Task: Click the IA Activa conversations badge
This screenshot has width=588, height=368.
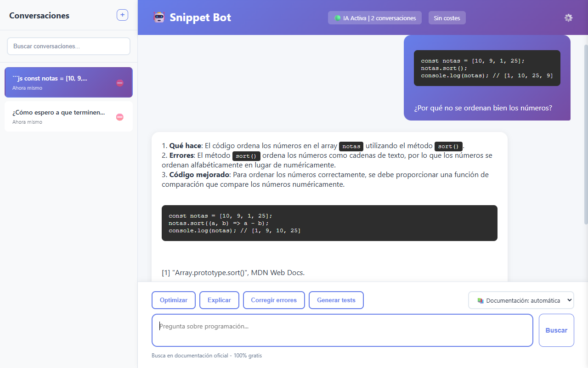Action: 375,18
